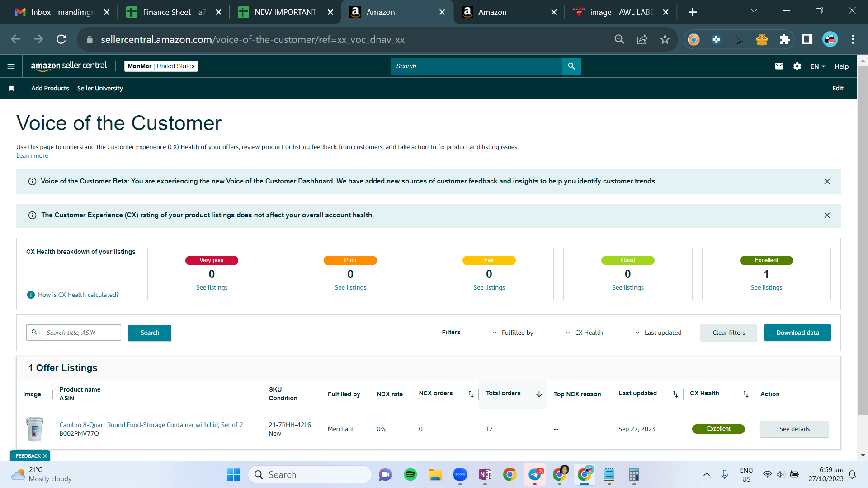Click the magnifier search button in header

pyautogui.click(x=571, y=66)
